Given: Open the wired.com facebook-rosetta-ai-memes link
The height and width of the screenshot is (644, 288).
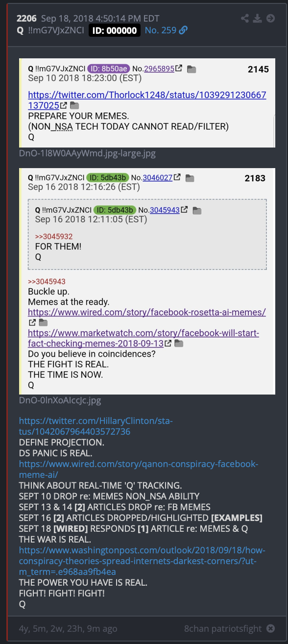Looking at the screenshot, I should (147, 312).
